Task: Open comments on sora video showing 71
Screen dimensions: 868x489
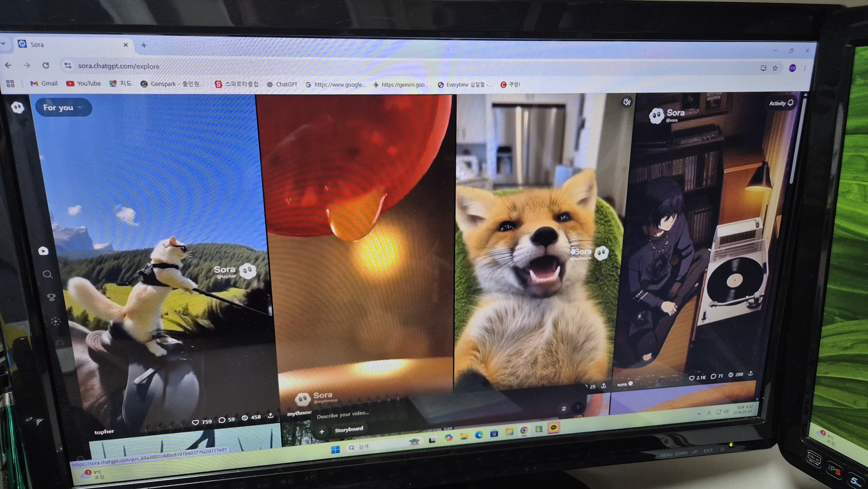Action: click(717, 376)
